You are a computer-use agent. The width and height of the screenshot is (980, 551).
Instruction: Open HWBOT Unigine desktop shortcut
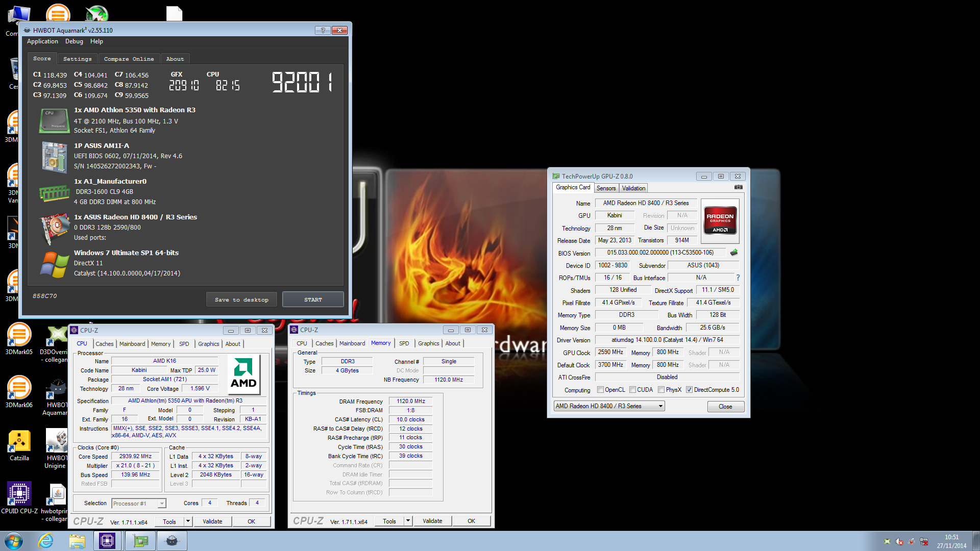tap(56, 449)
